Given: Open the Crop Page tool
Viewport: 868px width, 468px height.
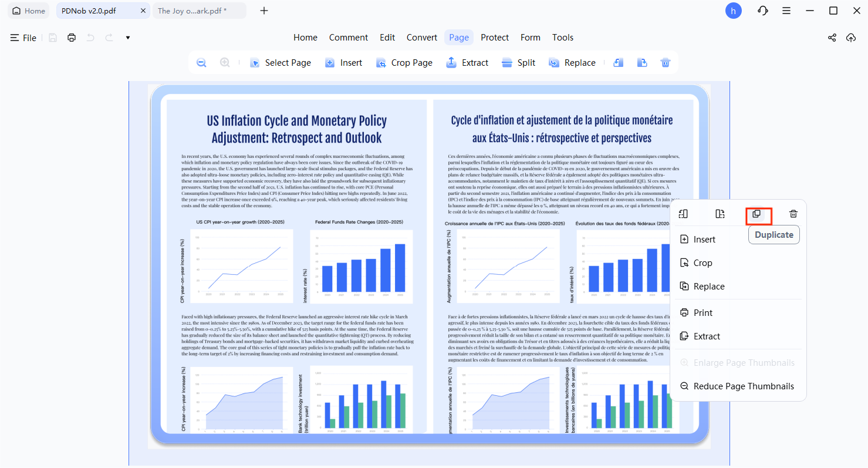Looking at the screenshot, I should 404,62.
